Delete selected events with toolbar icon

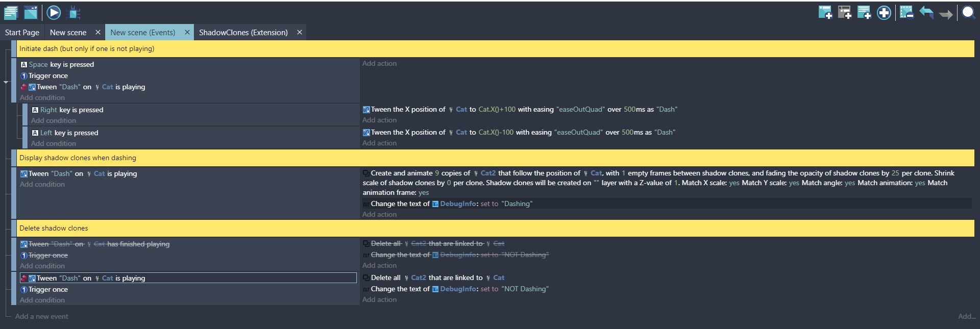tap(906, 12)
